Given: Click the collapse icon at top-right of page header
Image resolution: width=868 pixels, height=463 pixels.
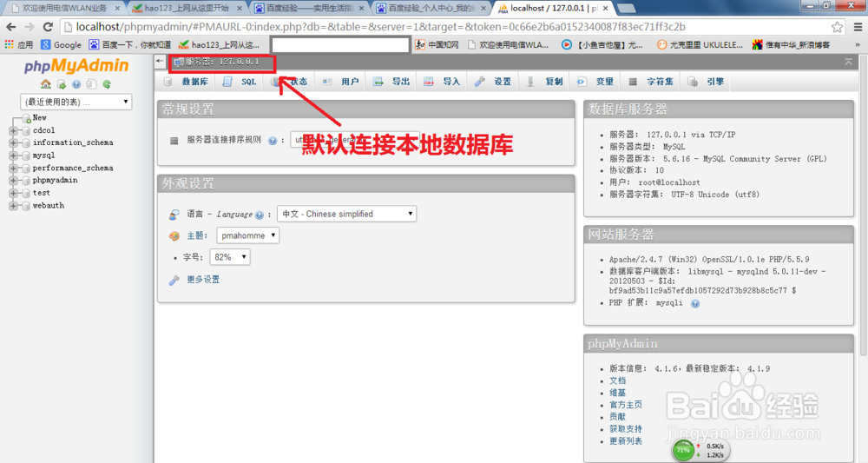Looking at the screenshot, I should pyautogui.click(x=848, y=62).
